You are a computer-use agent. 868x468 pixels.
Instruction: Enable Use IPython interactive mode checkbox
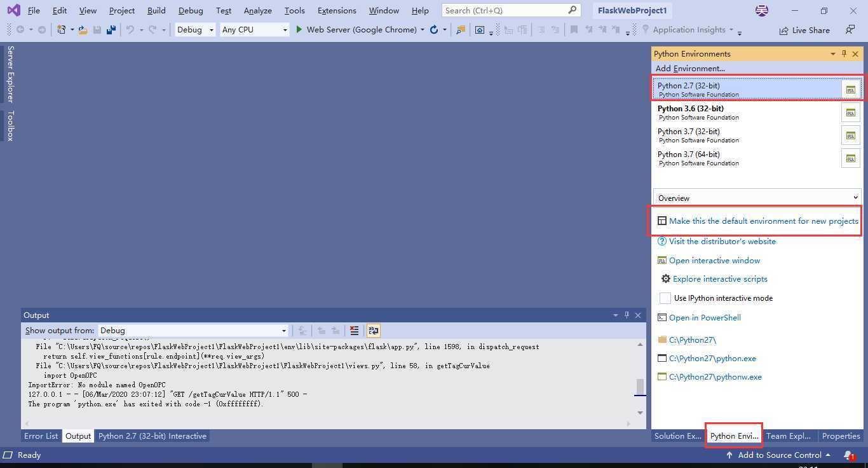(x=665, y=298)
